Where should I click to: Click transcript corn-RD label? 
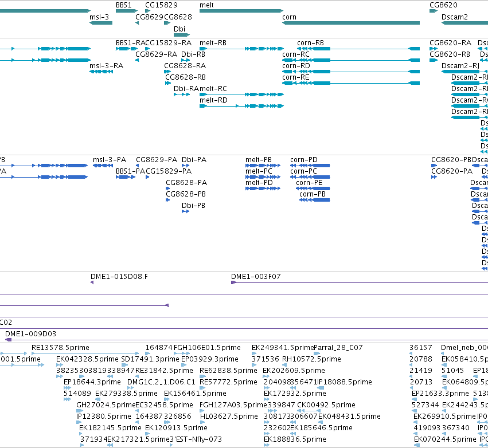(296, 66)
